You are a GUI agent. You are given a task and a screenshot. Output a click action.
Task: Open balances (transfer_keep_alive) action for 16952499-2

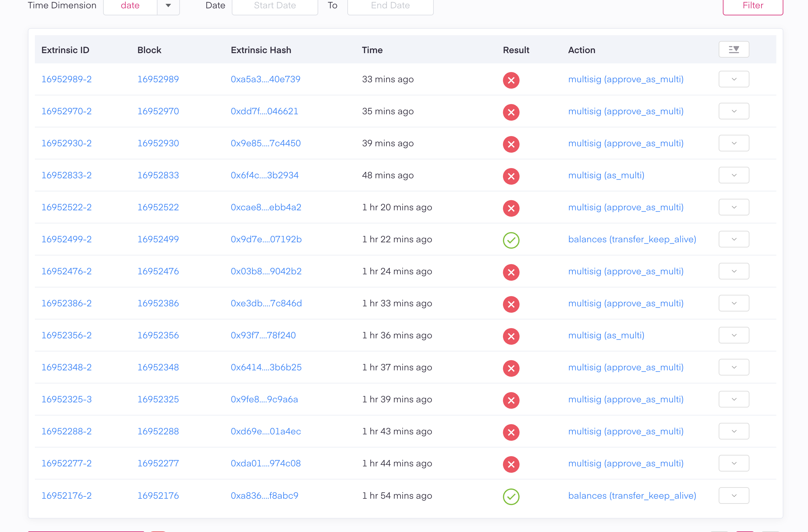[x=632, y=239]
